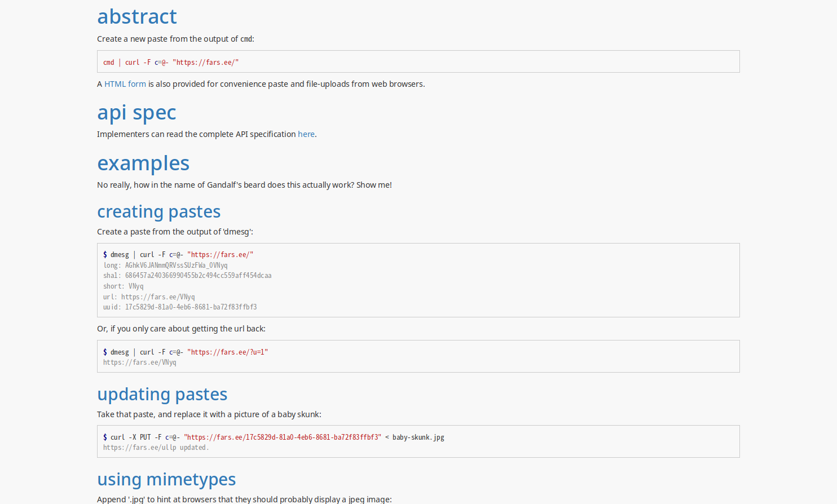Screen dimensions: 837x504
Task: Open the HTML form link
Action: coord(125,84)
